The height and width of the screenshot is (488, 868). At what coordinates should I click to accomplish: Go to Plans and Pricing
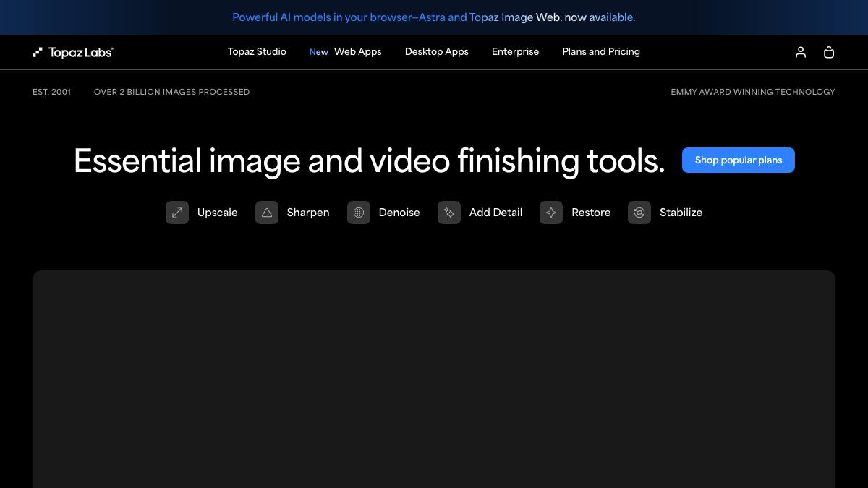(x=601, y=52)
